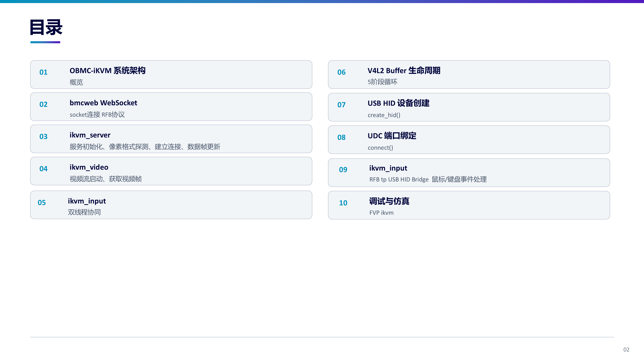Screen dimensions: 644x362
Task: Click the number 09 label
Action: pyautogui.click(x=343, y=170)
